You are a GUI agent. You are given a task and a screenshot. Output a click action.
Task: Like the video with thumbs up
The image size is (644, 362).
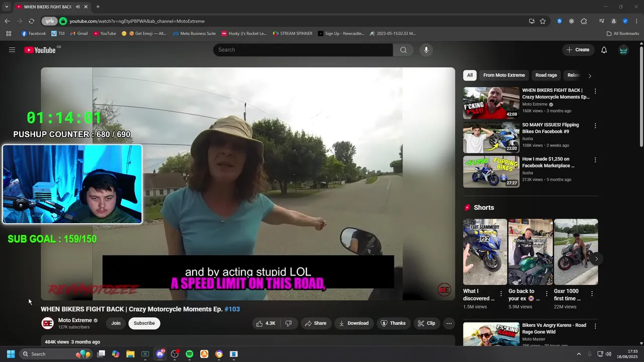266,323
